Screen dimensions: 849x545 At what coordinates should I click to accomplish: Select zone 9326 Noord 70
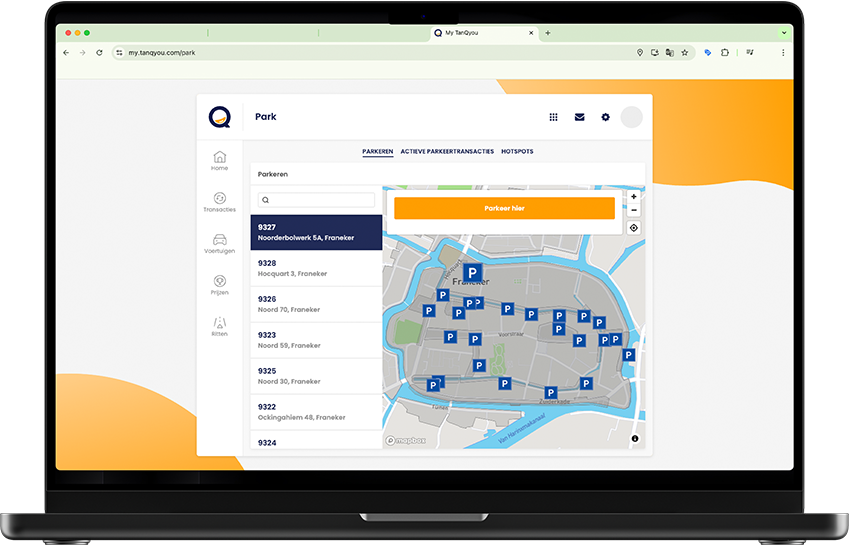click(316, 304)
